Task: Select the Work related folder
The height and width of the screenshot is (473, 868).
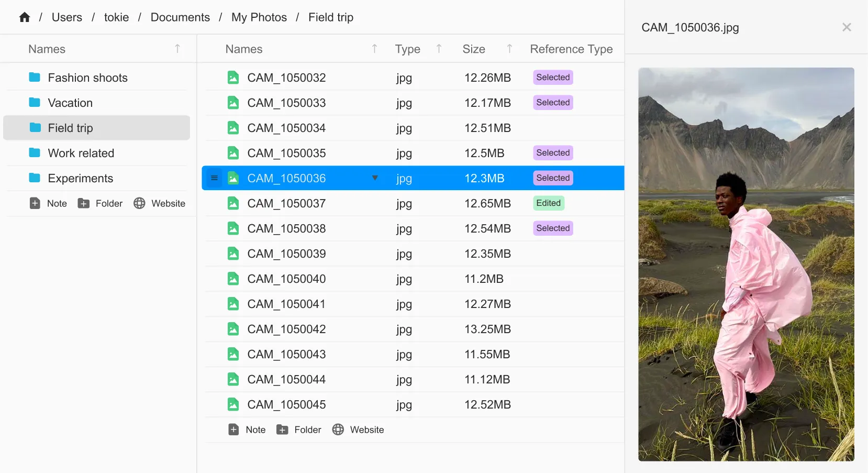Action: (81, 153)
